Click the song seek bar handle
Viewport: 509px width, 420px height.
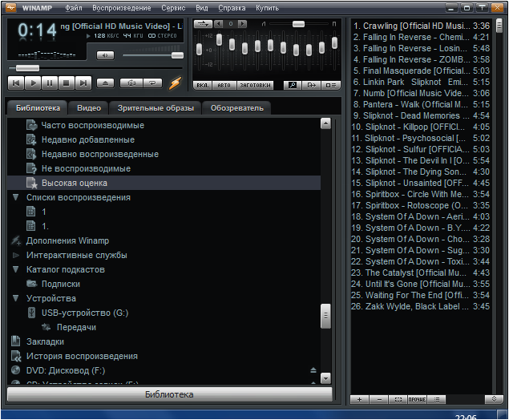pos(27,68)
